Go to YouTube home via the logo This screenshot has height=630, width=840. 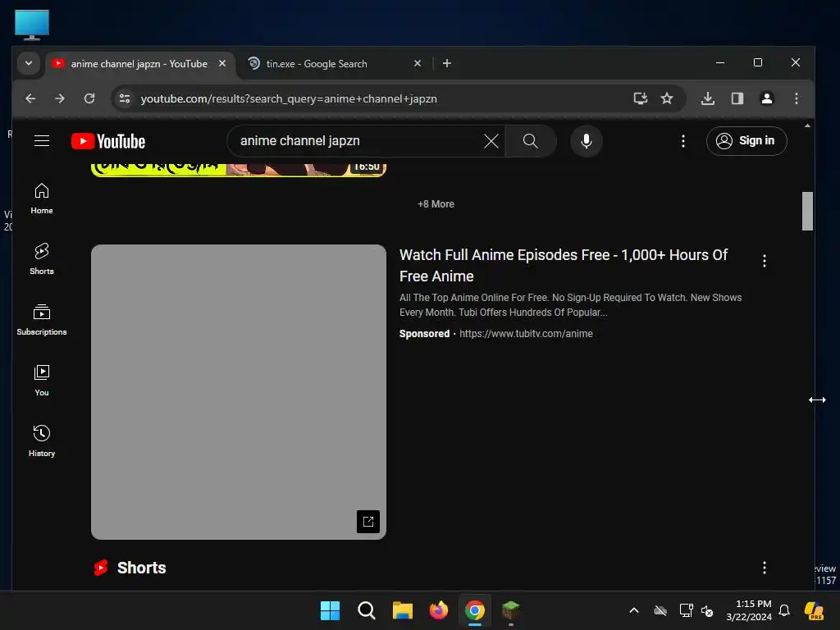(108, 141)
